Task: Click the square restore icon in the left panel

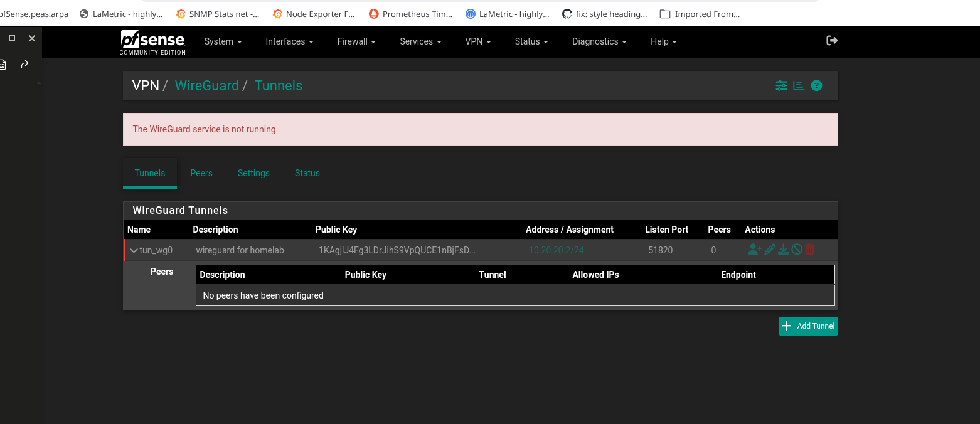Action: pos(11,38)
